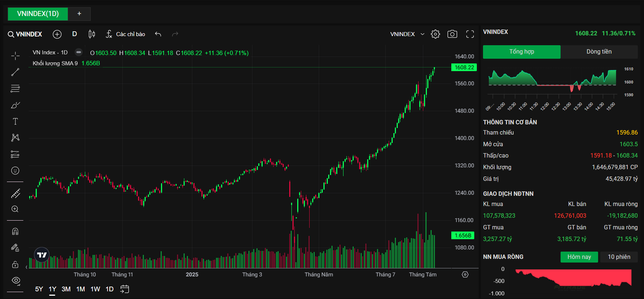Set the chart range to 1M

click(81, 289)
